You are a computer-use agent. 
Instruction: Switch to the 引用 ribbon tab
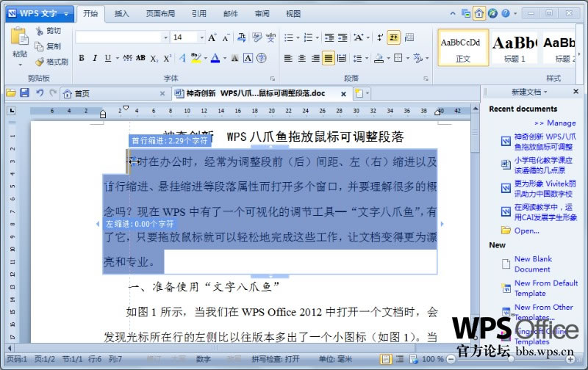[199, 14]
